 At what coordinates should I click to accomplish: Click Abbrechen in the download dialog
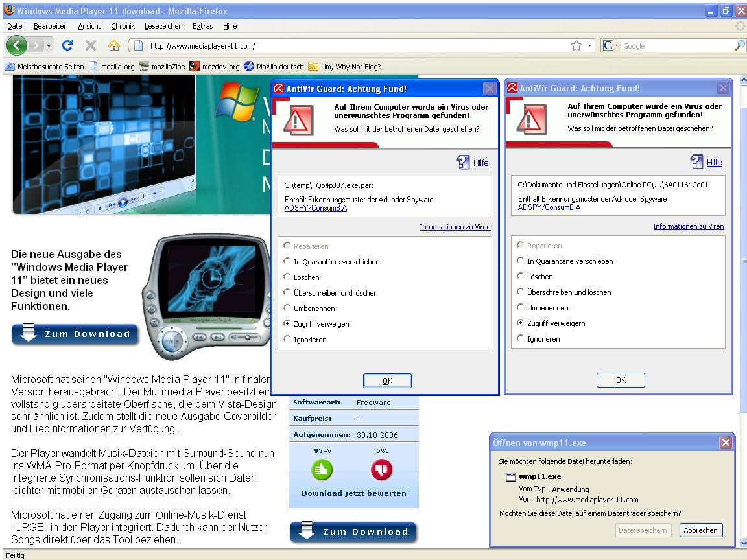(700, 530)
